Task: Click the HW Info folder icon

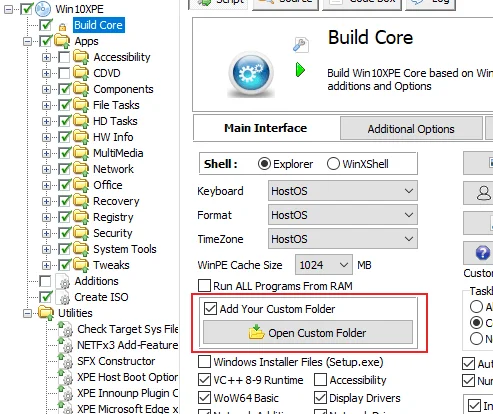Action: pos(81,137)
